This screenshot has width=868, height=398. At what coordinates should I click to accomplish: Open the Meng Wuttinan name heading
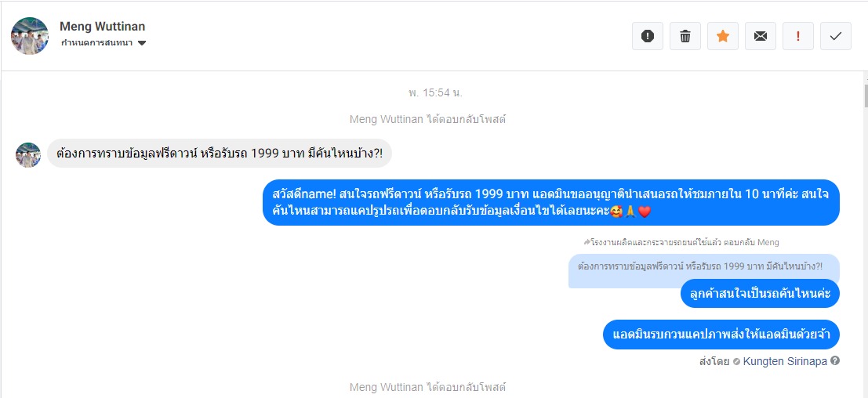(102, 27)
